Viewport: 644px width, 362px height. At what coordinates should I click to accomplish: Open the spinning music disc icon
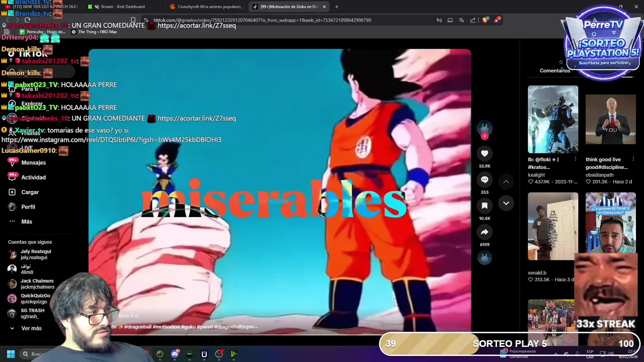(x=485, y=258)
